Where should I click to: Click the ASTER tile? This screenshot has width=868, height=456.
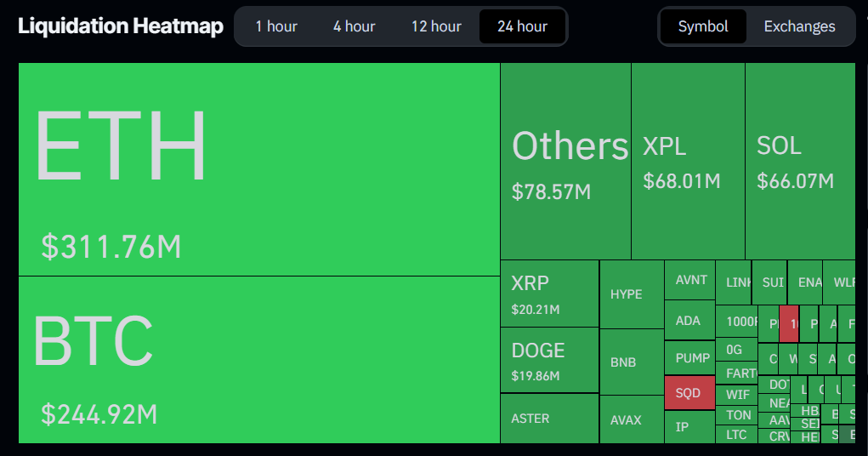[x=549, y=419]
